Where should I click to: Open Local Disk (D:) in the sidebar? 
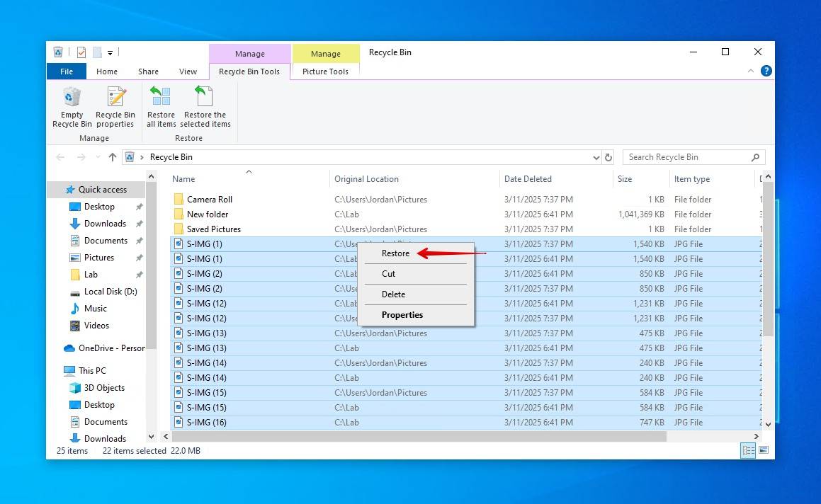(x=110, y=291)
